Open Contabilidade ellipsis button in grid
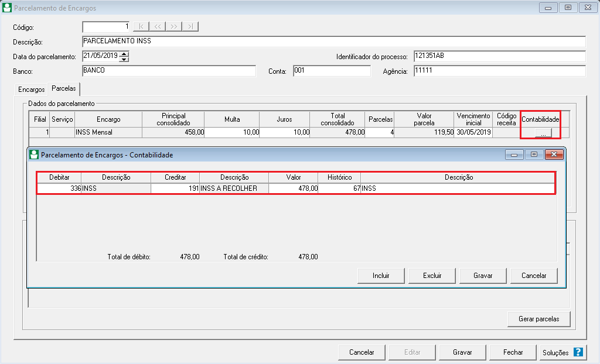The height and width of the screenshot is (364, 600). [543, 133]
